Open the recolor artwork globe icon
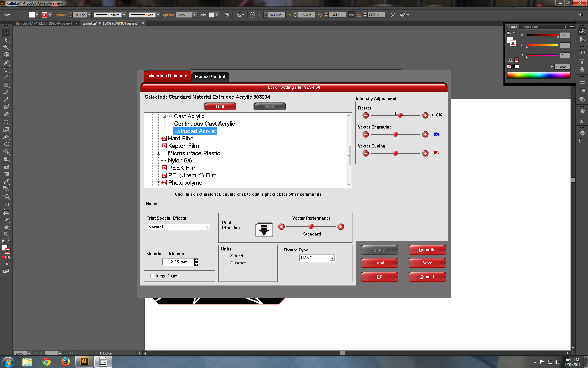The image size is (588, 368). pos(227,15)
